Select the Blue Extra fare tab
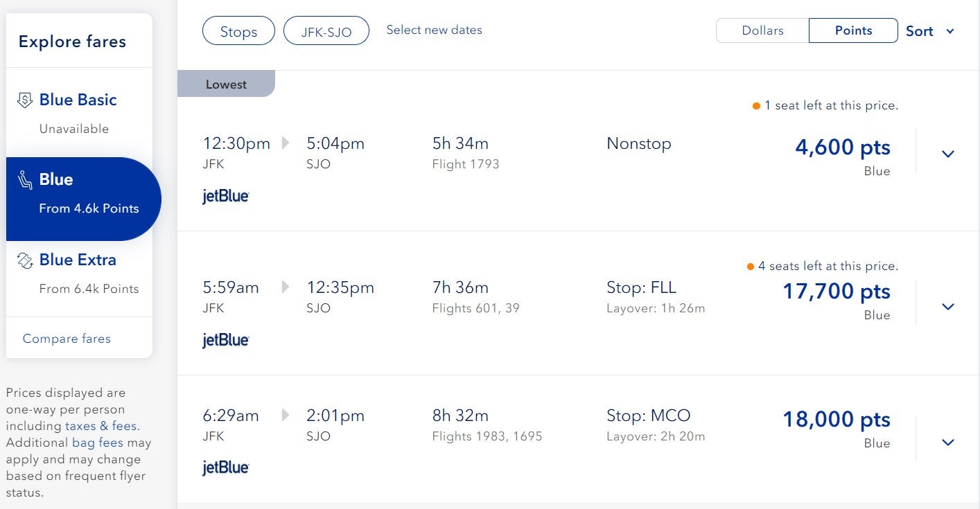980x509 pixels. (x=79, y=274)
